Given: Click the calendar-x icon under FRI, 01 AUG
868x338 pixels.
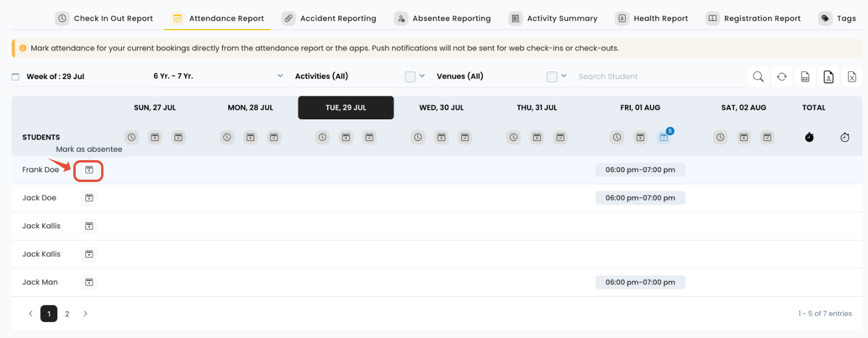Looking at the screenshot, I should (x=640, y=137).
